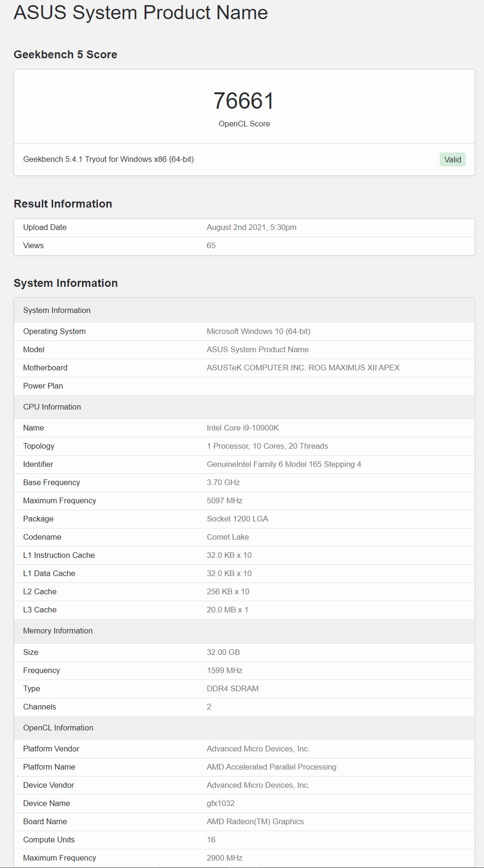The width and height of the screenshot is (484, 868).
Task: Click the OpenCL Score label
Action: [244, 124]
